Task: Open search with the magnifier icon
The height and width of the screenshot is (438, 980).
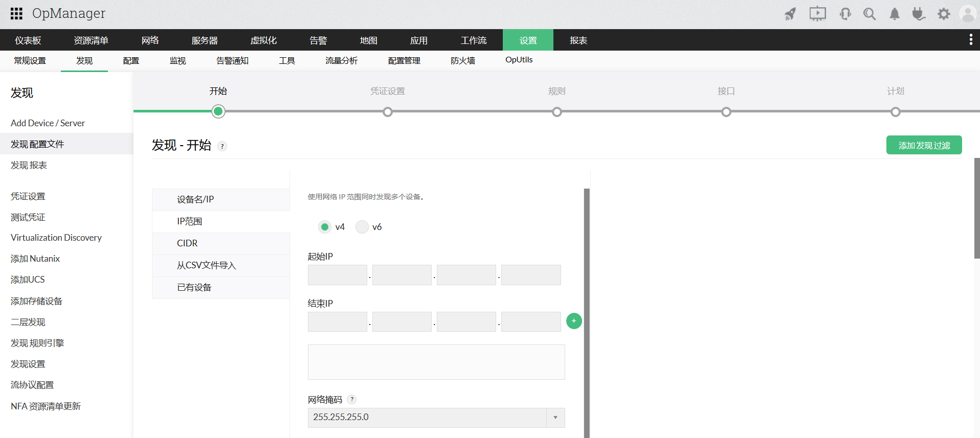Action: click(x=870, y=14)
